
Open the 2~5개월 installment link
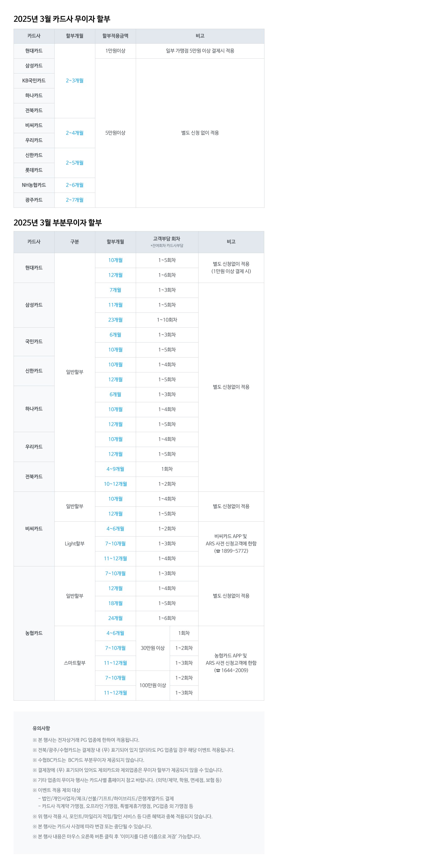[x=75, y=163]
